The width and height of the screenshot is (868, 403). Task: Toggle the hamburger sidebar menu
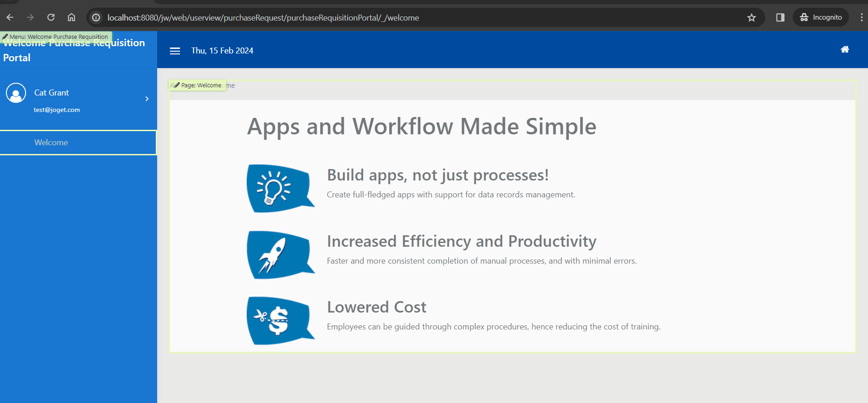tap(175, 51)
